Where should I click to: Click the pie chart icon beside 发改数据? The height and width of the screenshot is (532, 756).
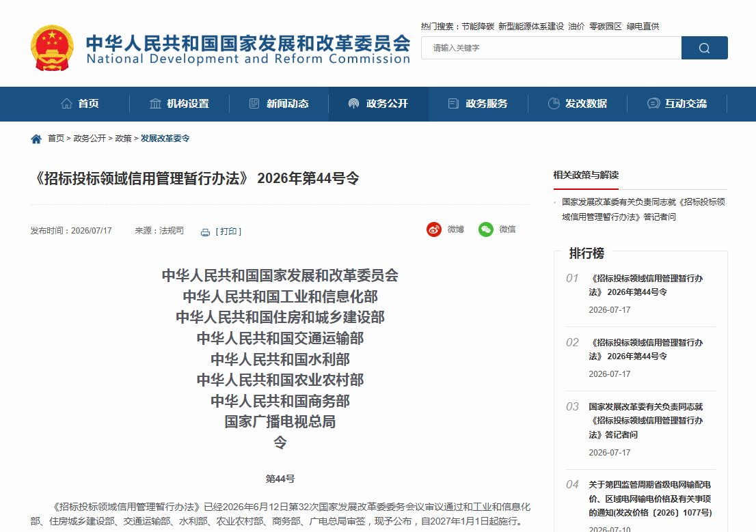pyautogui.click(x=554, y=104)
